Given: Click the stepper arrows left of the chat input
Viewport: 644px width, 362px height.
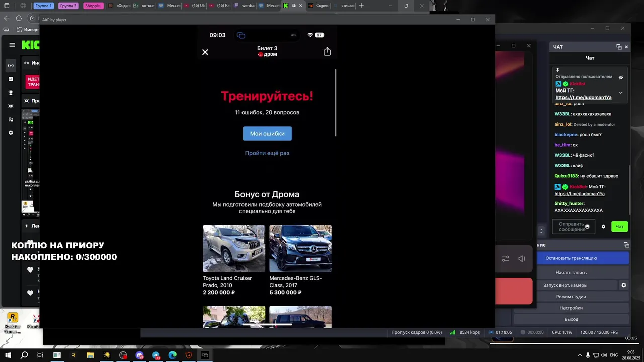Looking at the screenshot, I should (x=541, y=231).
